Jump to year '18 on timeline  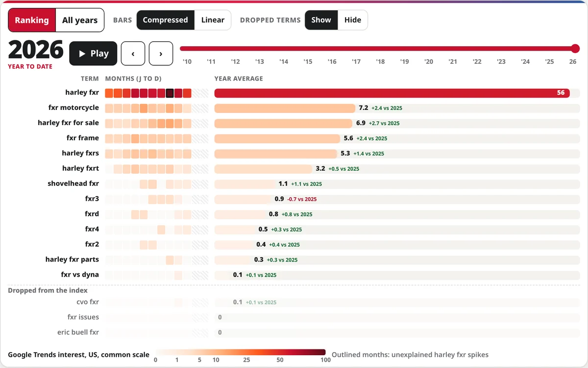point(380,62)
